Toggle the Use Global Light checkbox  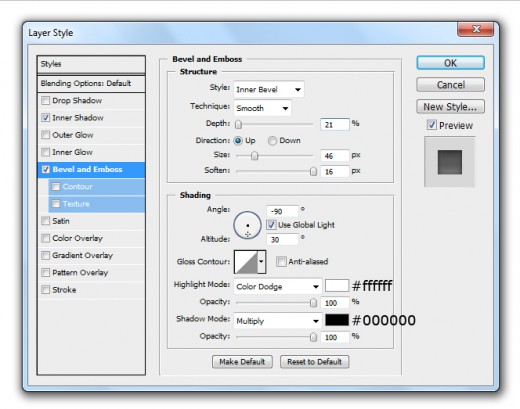coord(271,225)
